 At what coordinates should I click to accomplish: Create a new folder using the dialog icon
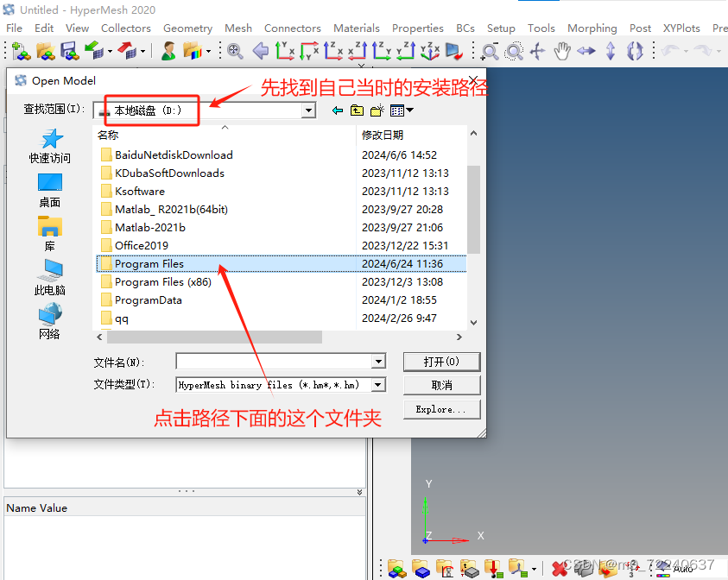point(375,110)
